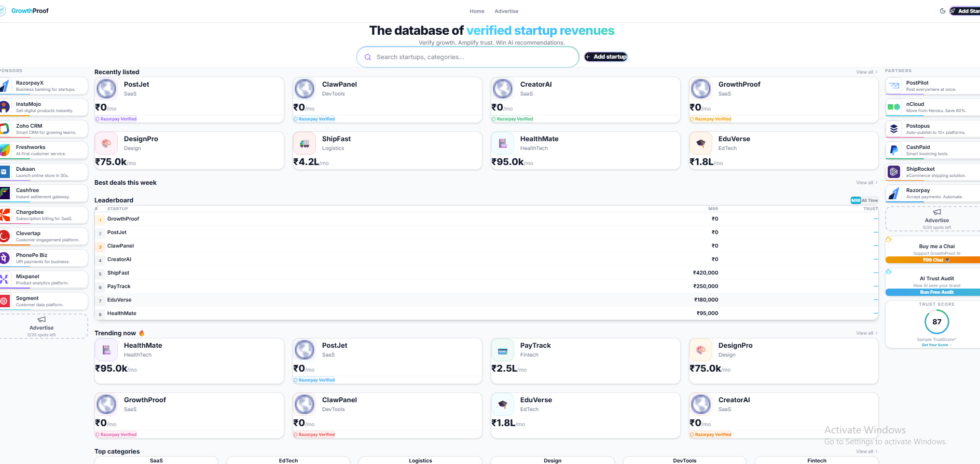Image resolution: width=980 pixels, height=464 pixels.
Task: Click the Clevertap sponsor logo
Action: click(5, 236)
